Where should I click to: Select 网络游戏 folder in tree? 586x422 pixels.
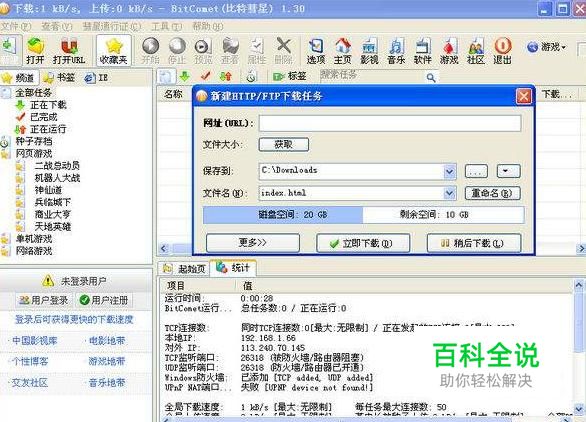34,251
